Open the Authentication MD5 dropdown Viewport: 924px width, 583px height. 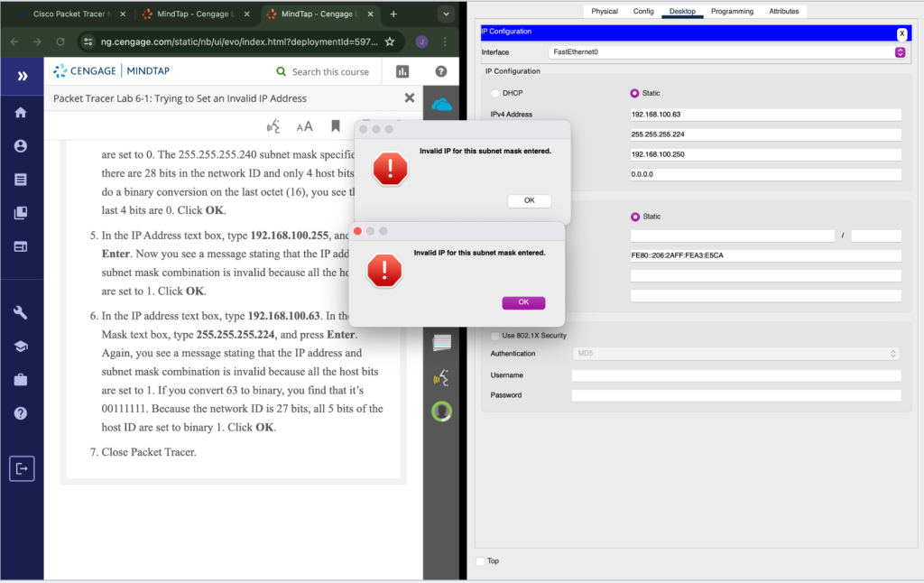pos(736,353)
